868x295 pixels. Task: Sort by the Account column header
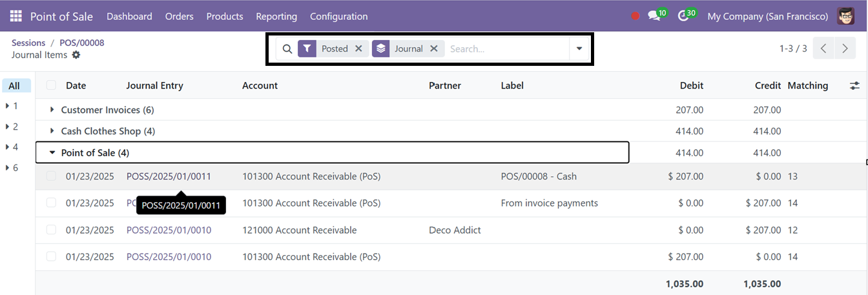point(260,85)
